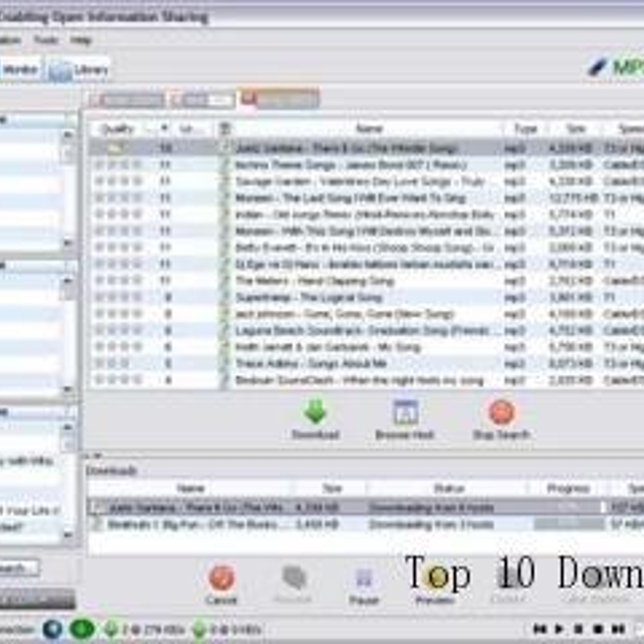Click the green Download arrow icon
644x644 pixels.
click(x=315, y=412)
